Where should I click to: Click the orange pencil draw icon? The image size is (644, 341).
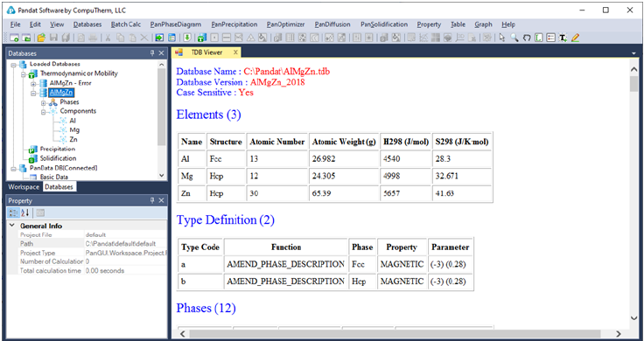(575, 38)
